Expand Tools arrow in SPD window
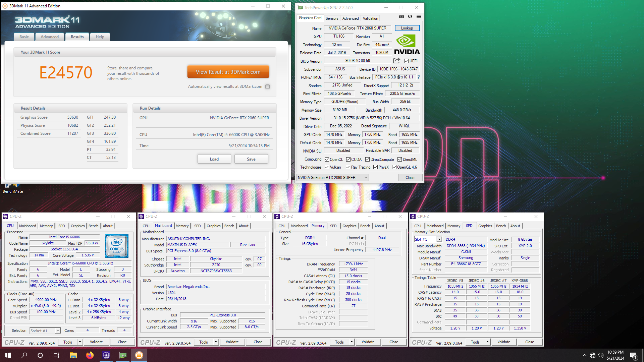644x362 pixels. pyautogui.click(x=487, y=342)
